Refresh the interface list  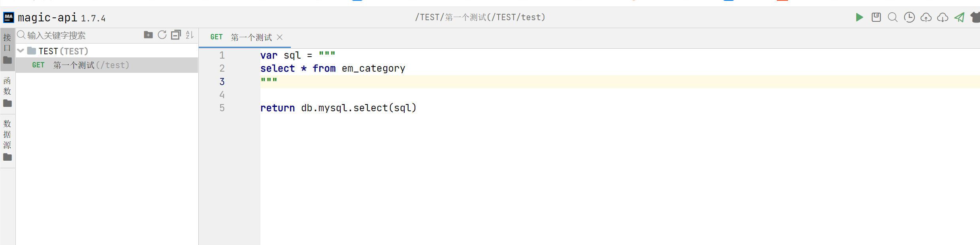pos(162,35)
